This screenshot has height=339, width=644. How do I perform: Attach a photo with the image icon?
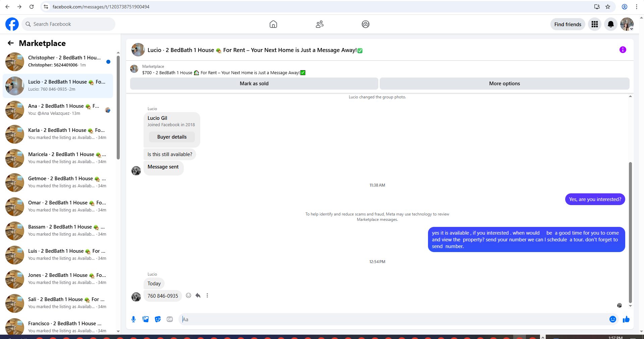pos(146,319)
